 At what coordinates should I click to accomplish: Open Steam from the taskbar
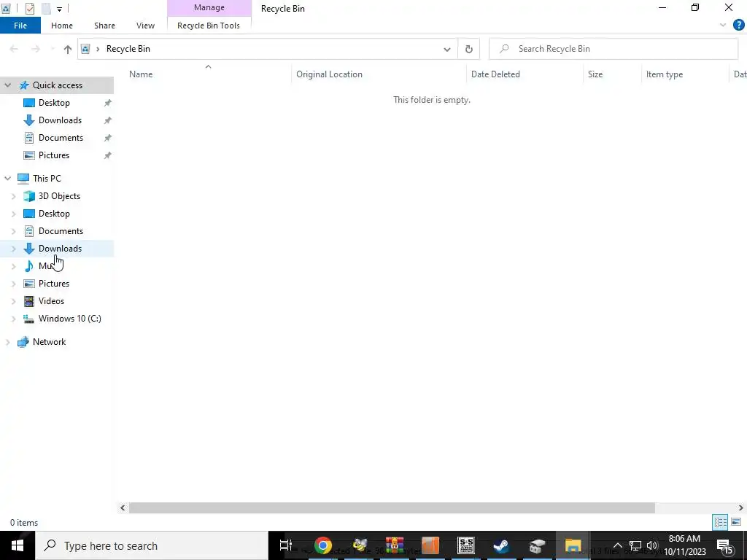(501, 545)
